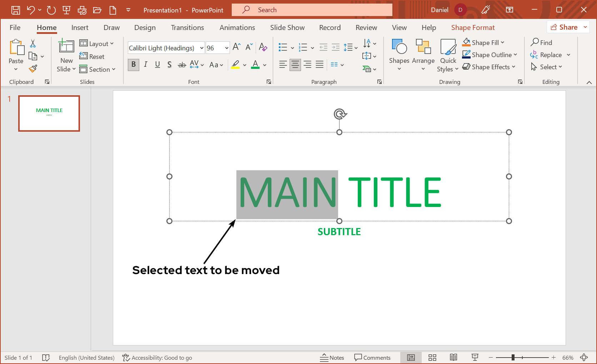Click the Save icon in title bar
The width and height of the screenshot is (597, 364).
pyautogui.click(x=16, y=10)
